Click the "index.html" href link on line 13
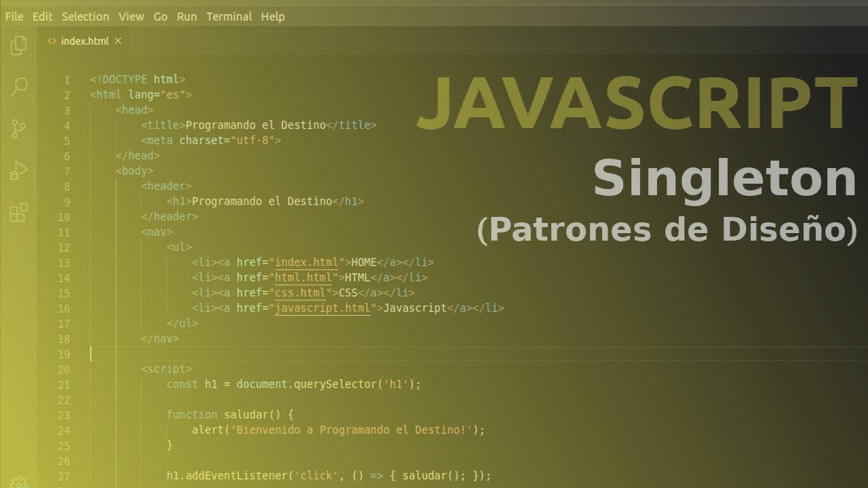 (307, 262)
